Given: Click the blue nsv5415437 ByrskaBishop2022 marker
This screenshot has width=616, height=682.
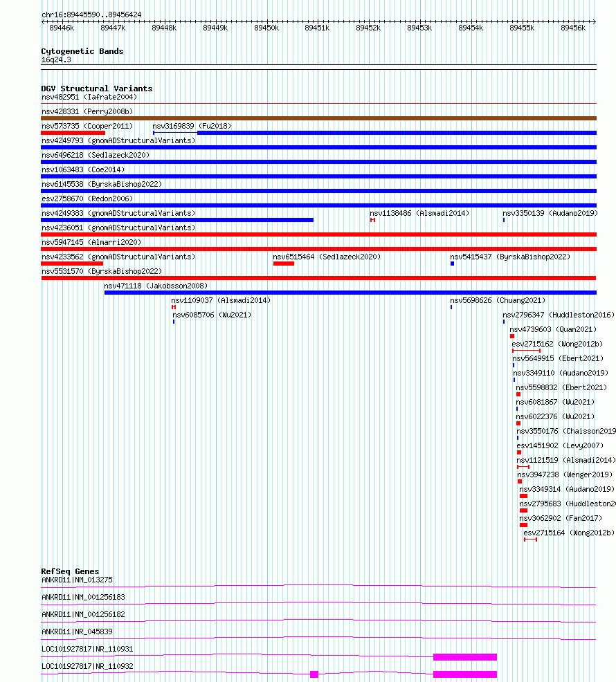Looking at the screenshot, I should (453, 264).
